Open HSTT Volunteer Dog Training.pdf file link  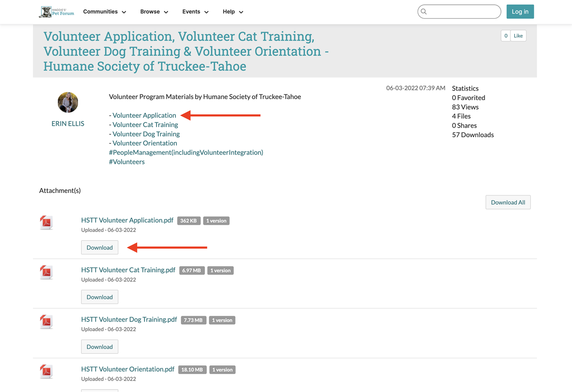(x=129, y=319)
